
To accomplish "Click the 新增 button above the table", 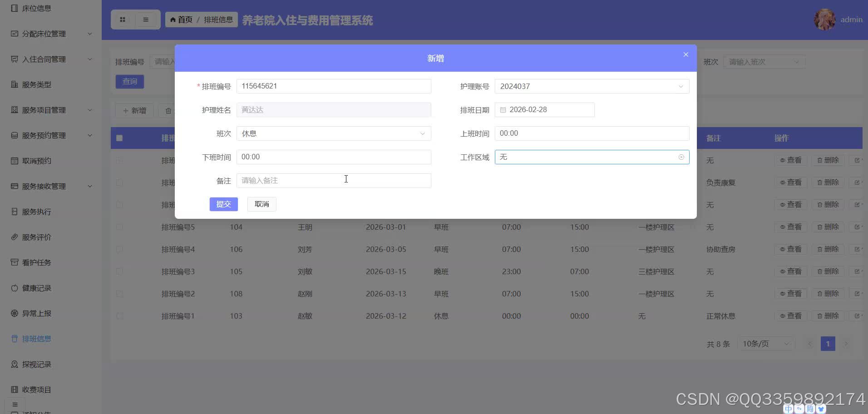I will point(134,110).
